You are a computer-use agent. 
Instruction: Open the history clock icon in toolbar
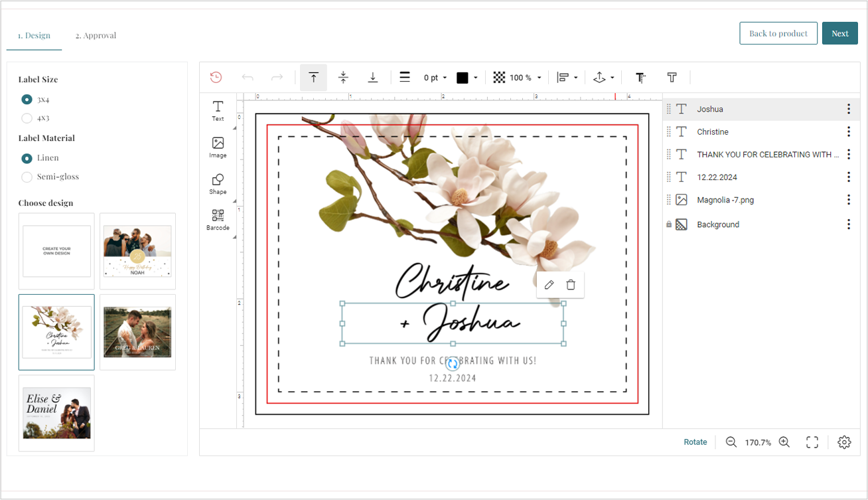[216, 78]
